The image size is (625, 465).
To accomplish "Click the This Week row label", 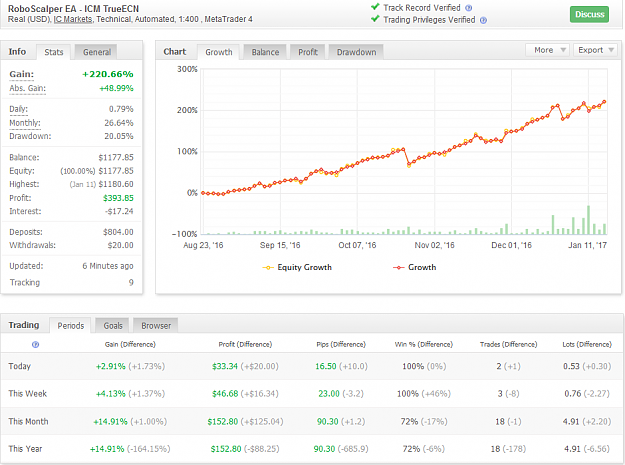I will pyautogui.click(x=28, y=394).
